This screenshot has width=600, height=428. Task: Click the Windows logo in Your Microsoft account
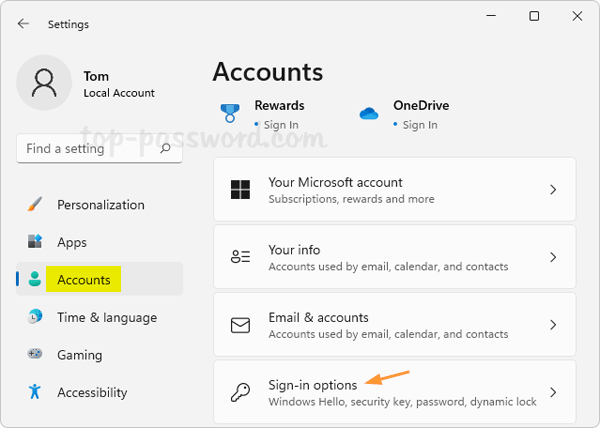click(x=241, y=190)
